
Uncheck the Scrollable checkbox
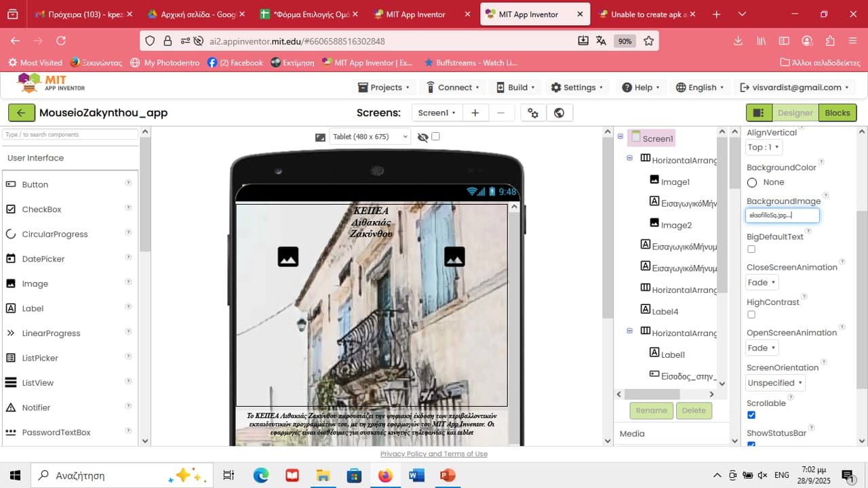(751, 415)
